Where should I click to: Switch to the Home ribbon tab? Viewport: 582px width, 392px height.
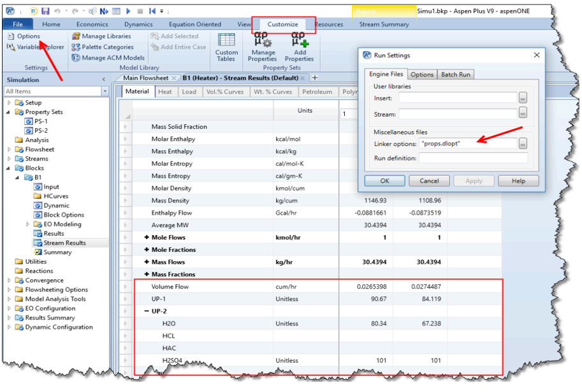pos(51,24)
